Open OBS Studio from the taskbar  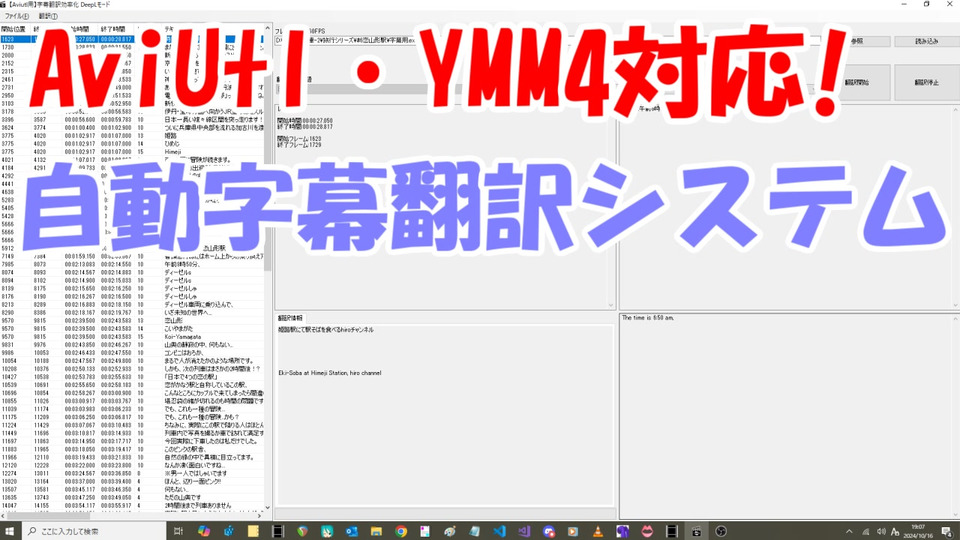(721, 531)
